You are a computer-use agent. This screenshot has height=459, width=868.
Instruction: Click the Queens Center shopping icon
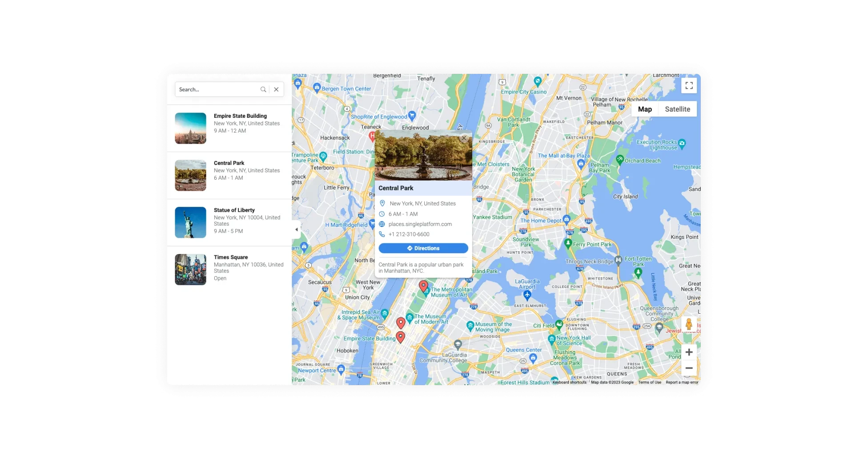tap(533, 358)
